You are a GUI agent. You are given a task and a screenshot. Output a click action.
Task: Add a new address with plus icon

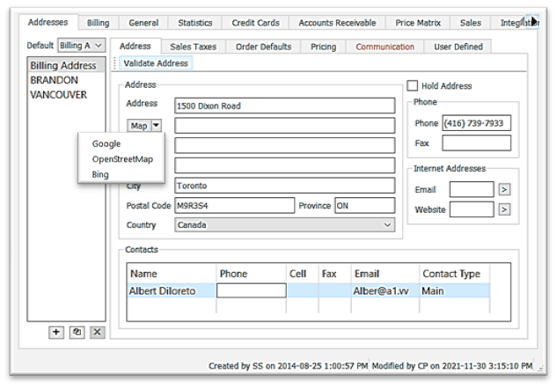[x=56, y=332]
